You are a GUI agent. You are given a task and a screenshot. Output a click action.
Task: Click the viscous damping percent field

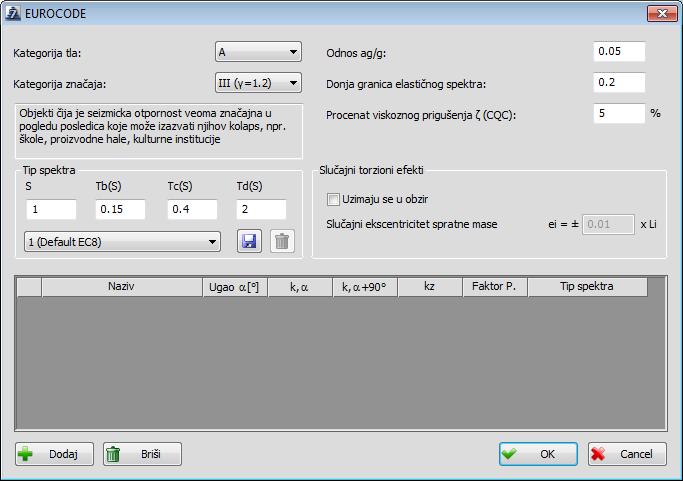click(x=619, y=113)
